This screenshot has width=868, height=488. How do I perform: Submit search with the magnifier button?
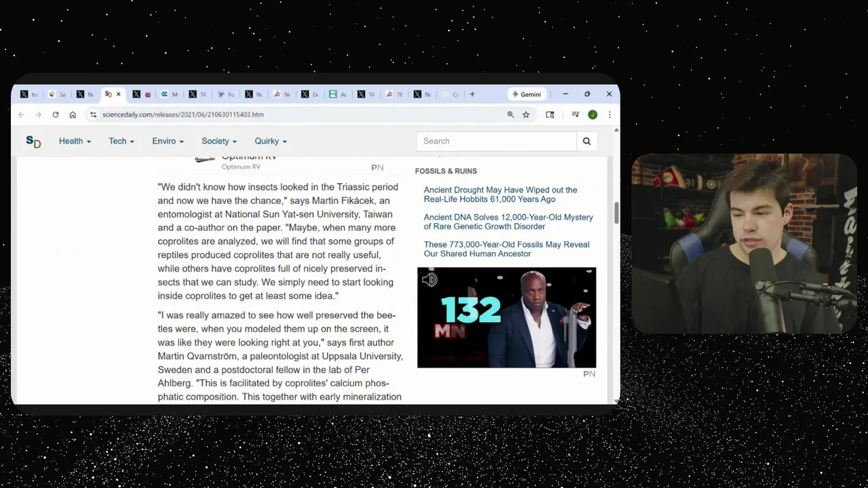[x=587, y=141]
